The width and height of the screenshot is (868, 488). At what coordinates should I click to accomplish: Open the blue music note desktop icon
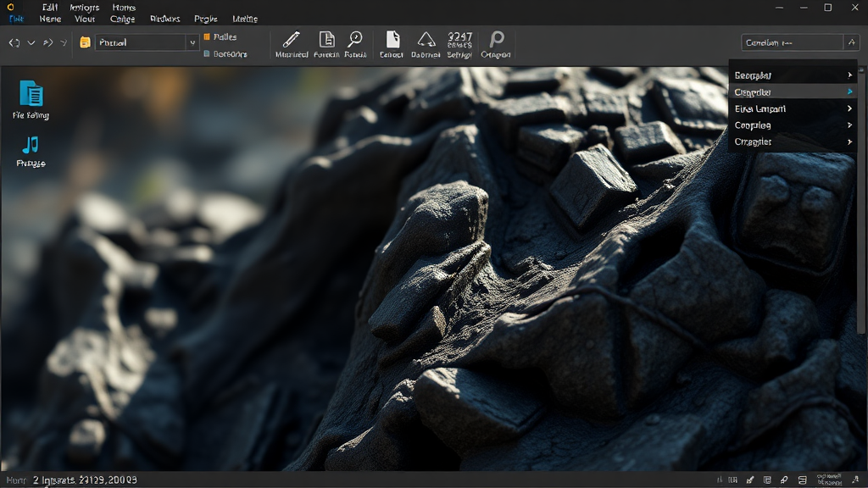pos(31,145)
